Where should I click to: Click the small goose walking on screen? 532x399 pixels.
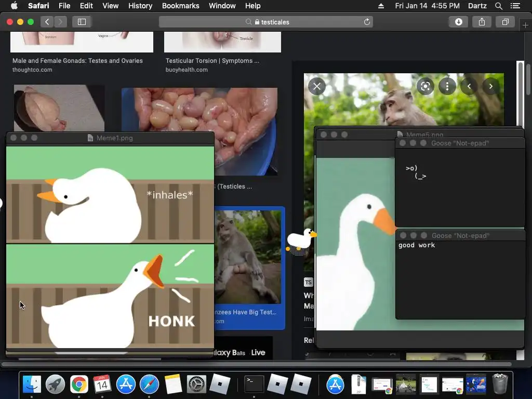click(301, 241)
